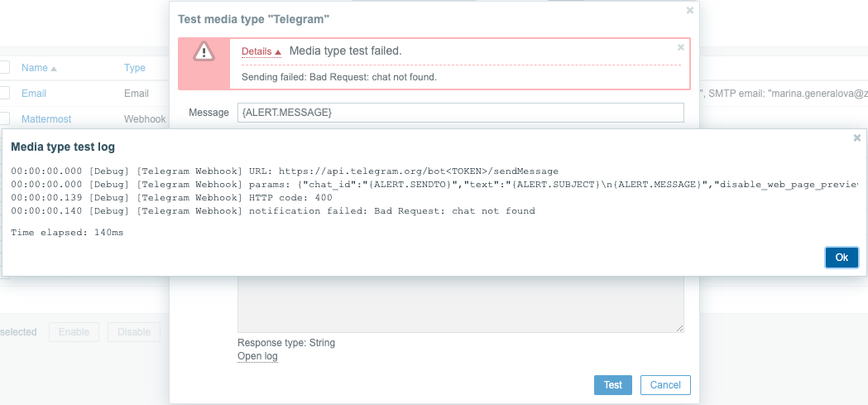Click the disabled Disable button
The height and width of the screenshot is (405, 868).
(134, 332)
